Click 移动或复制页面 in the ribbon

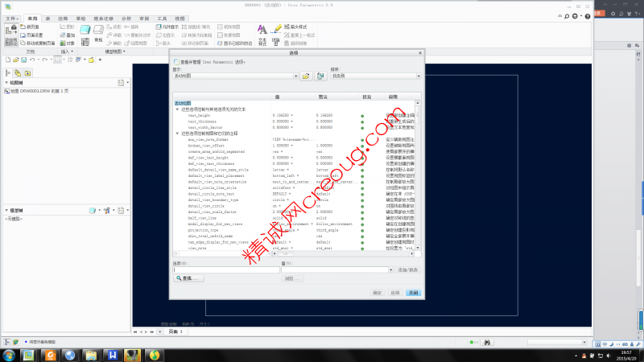(x=37, y=43)
